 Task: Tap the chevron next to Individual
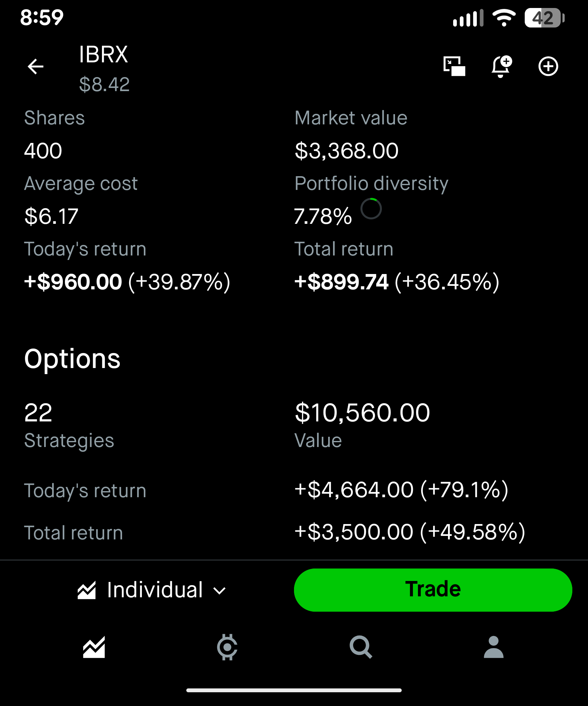[x=220, y=591]
